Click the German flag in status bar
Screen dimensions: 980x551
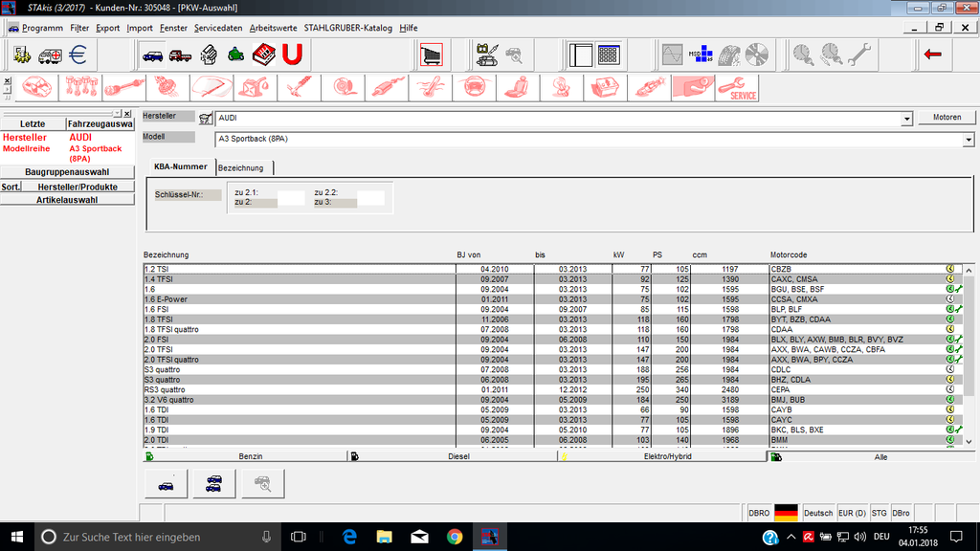786,513
